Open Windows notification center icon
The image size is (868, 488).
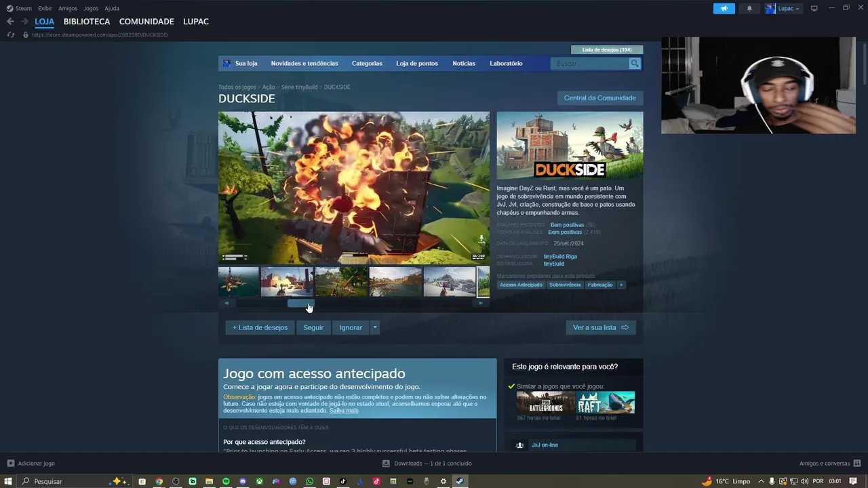[853, 481]
